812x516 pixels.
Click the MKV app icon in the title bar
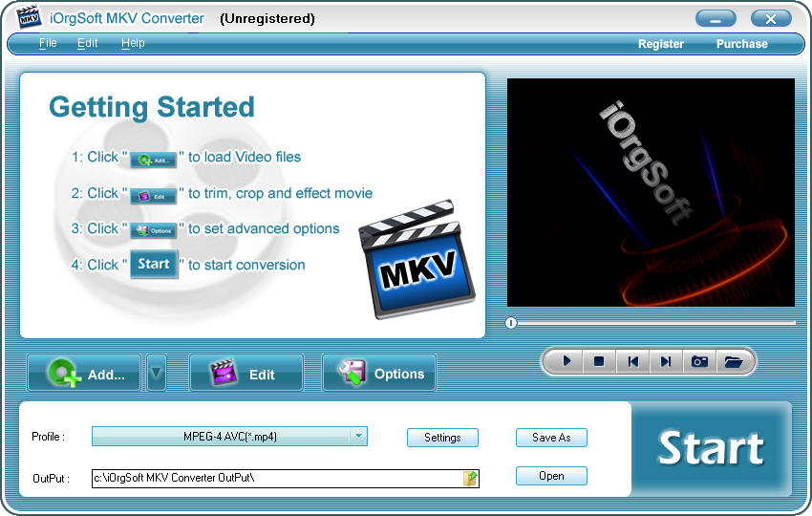click(x=29, y=17)
